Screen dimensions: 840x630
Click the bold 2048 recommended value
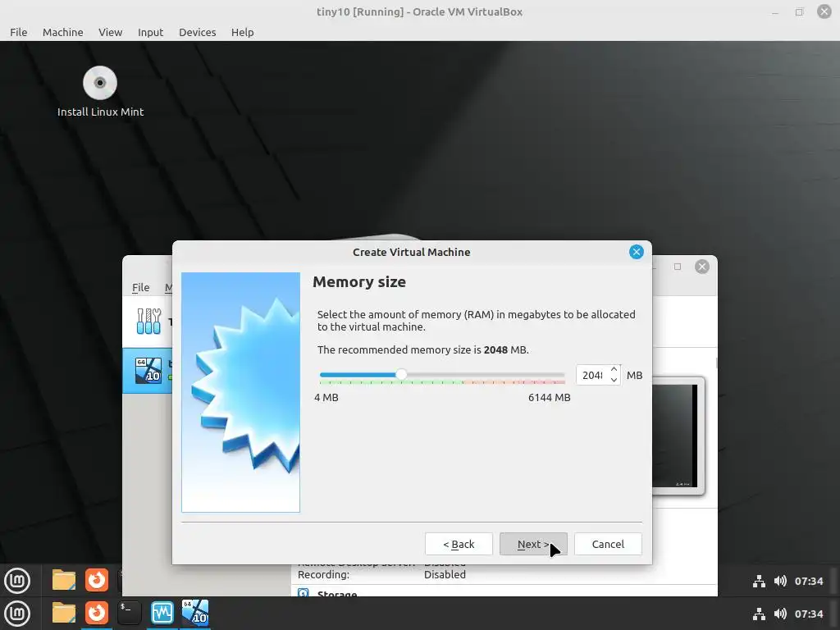495,349
